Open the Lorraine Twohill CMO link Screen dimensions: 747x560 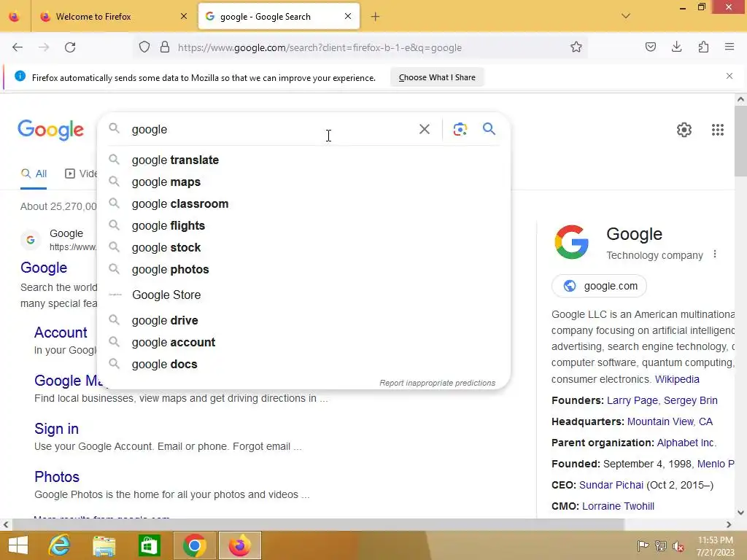point(618,506)
